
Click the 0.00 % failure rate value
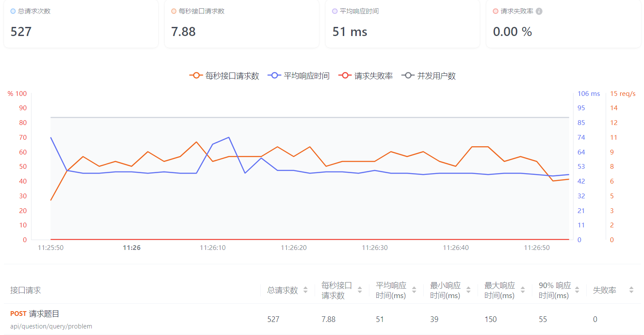click(x=512, y=32)
